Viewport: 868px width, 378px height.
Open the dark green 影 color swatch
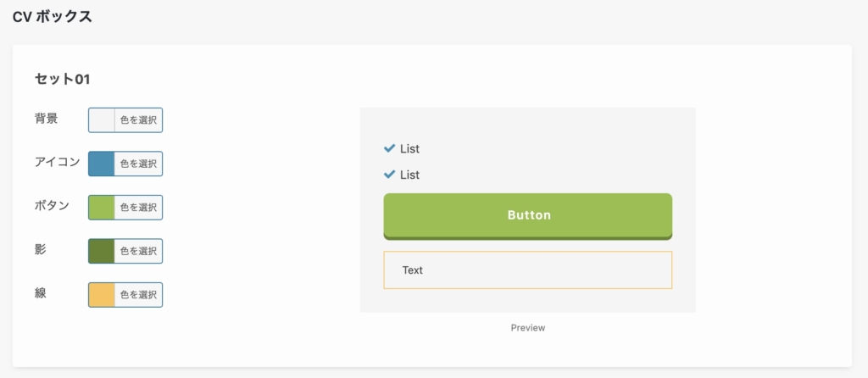102,251
